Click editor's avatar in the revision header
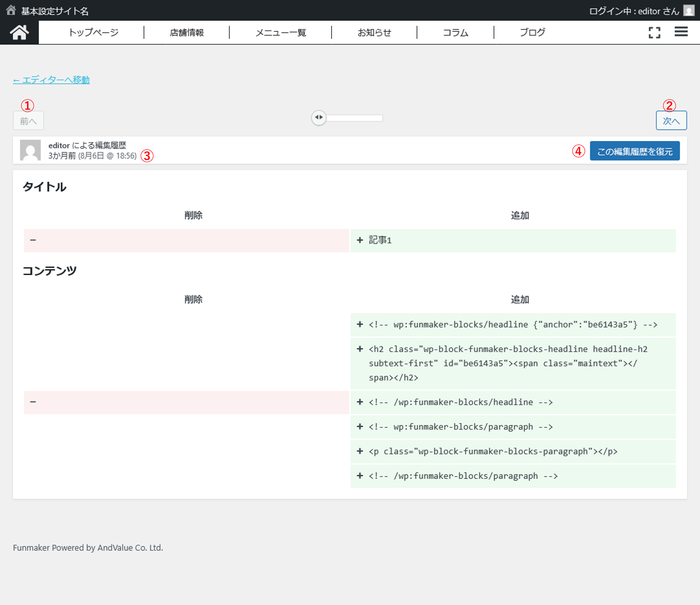 click(30, 150)
